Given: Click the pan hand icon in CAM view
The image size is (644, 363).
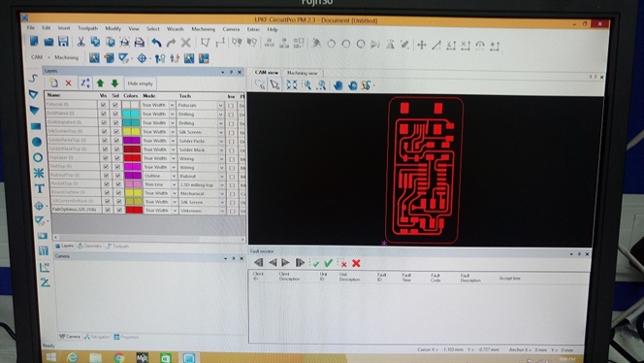Looking at the screenshot, I should [338, 85].
